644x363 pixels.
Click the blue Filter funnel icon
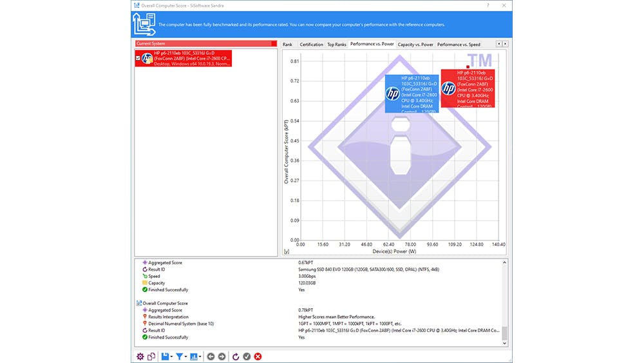[180, 357]
